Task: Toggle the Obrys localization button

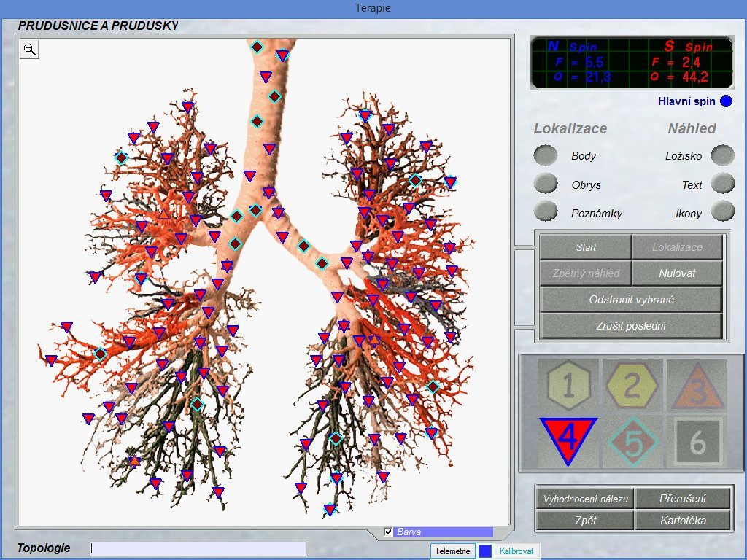Action: [x=546, y=184]
